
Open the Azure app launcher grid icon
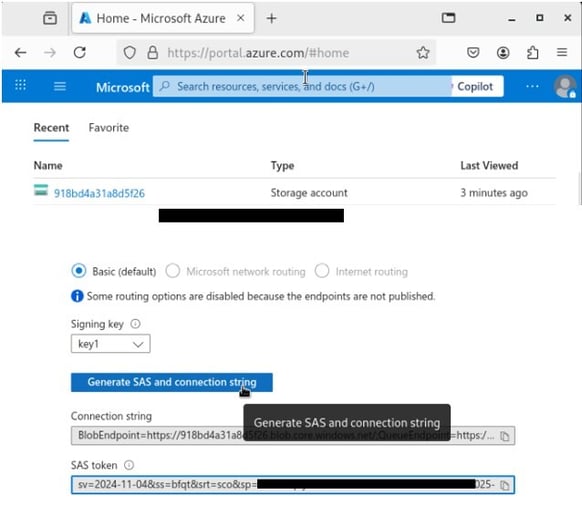tap(20, 85)
